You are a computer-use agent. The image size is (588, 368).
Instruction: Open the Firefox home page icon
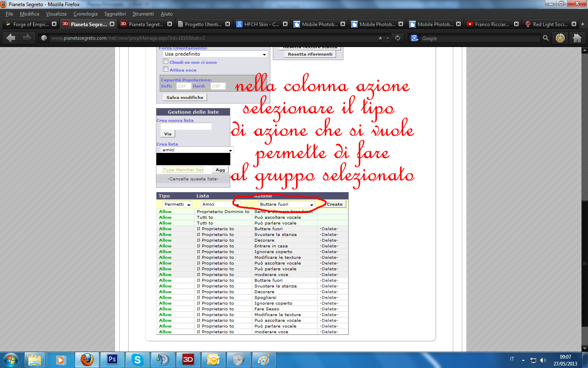coord(577,38)
